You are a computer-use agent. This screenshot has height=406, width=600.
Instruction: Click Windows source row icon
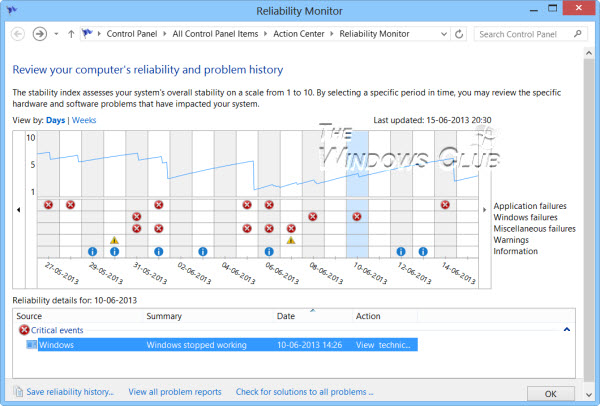(31, 344)
